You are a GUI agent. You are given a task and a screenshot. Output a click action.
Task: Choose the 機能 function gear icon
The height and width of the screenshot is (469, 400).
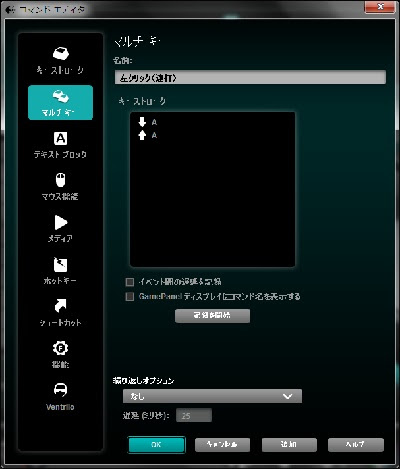tap(60, 348)
